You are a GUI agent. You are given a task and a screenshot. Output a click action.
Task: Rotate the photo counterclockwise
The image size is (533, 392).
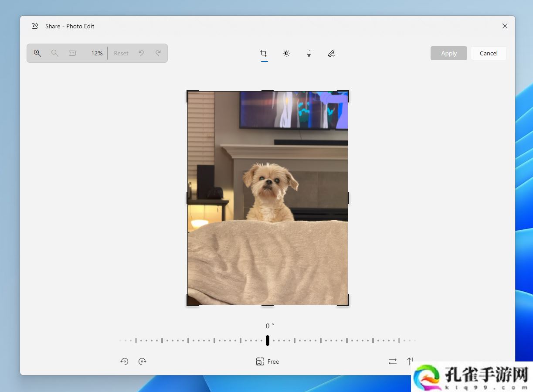tap(125, 361)
